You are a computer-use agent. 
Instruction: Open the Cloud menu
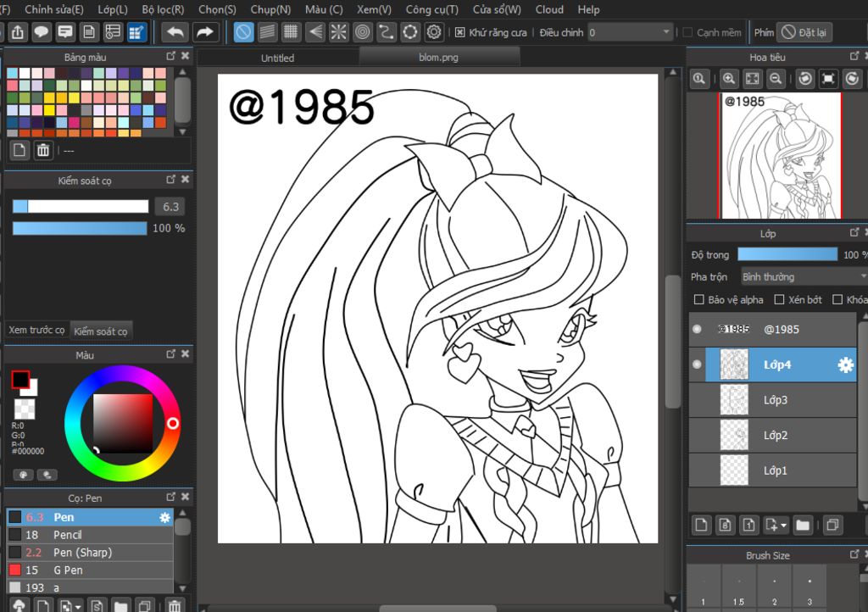pos(549,9)
